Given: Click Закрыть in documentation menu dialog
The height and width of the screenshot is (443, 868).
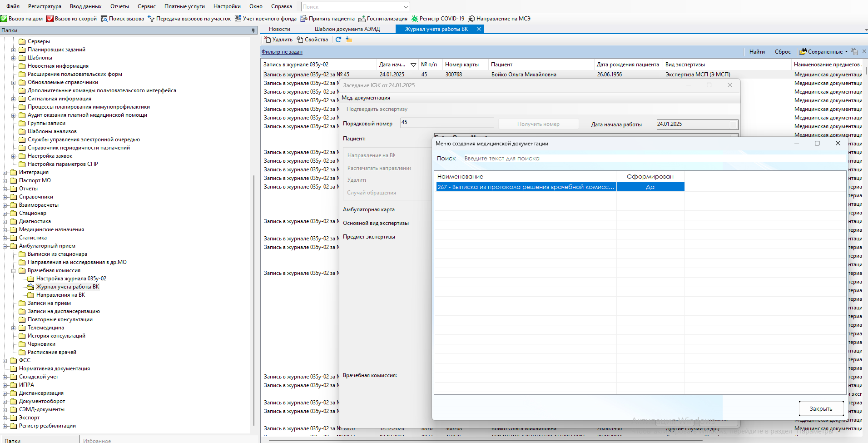Looking at the screenshot, I should (821, 408).
